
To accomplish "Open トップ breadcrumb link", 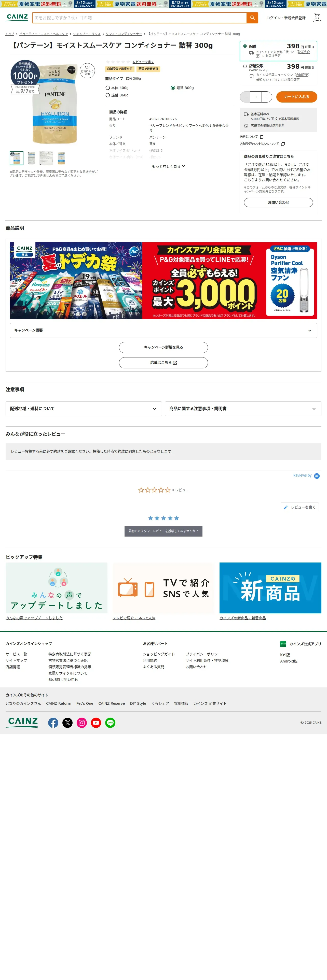I will click(x=10, y=34).
